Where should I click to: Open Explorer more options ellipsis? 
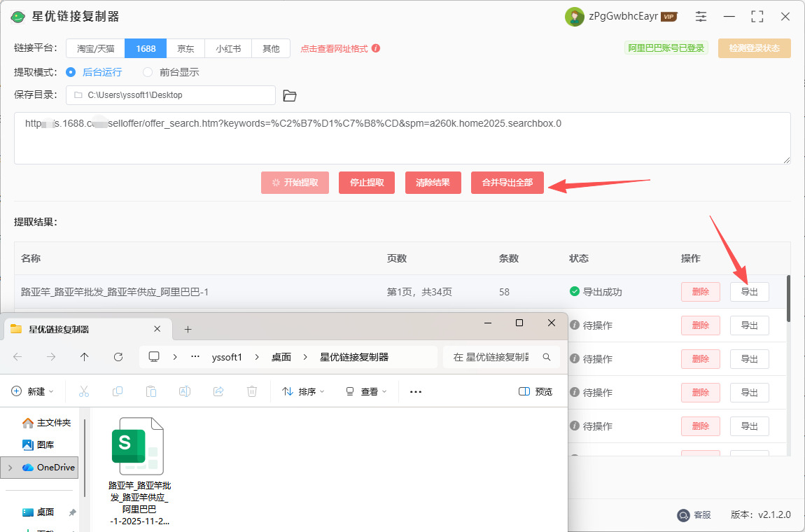[416, 392]
